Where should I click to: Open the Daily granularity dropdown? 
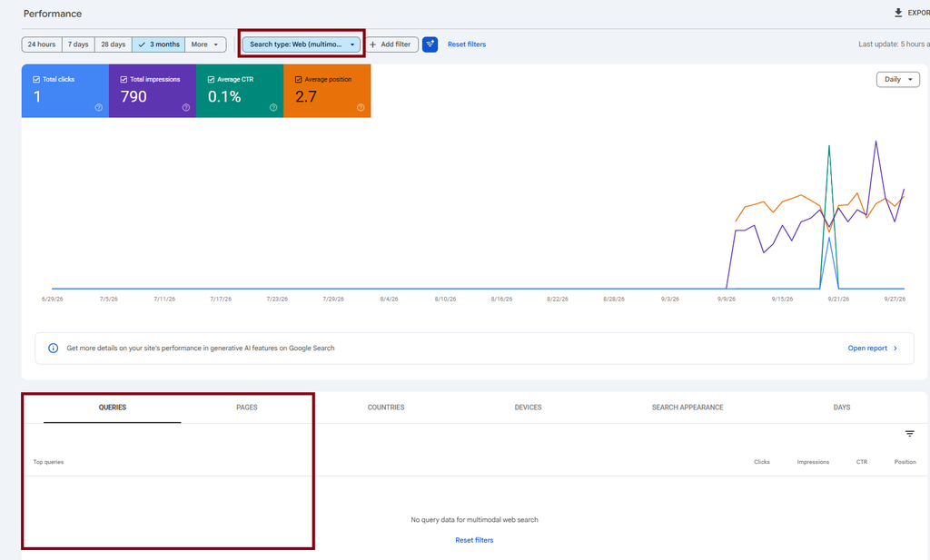tap(898, 79)
